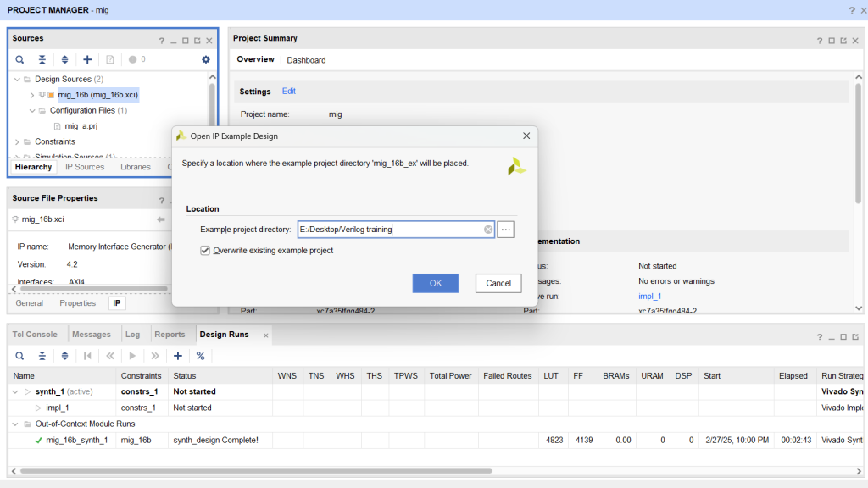The image size is (868, 488).
Task: Open the impl_1 active run link
Action: coord(649,297)
